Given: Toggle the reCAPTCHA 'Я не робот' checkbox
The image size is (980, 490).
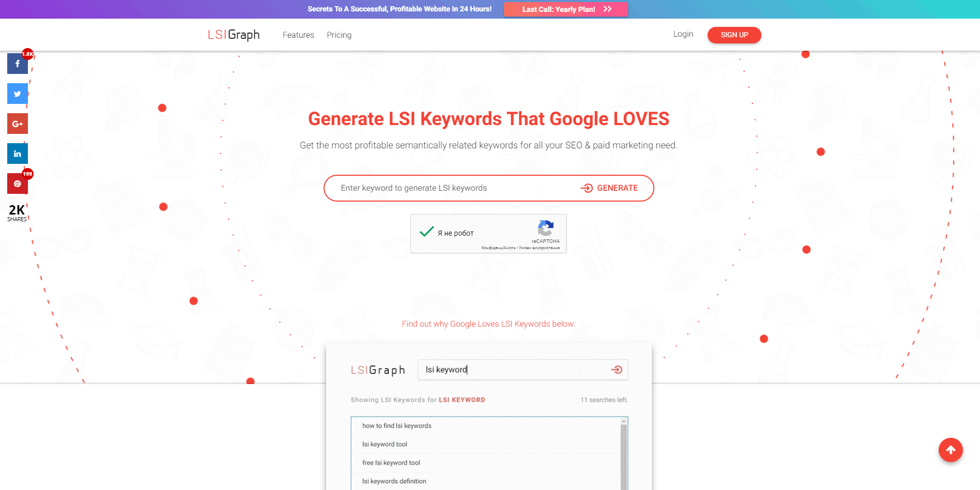Looking at the screenshot, I should click(426, 232).
